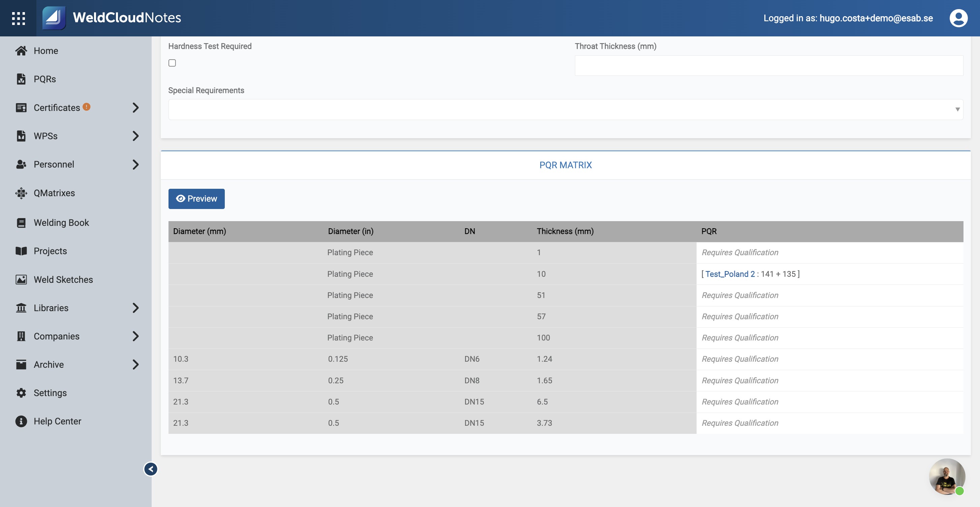Click the WPSs document icon
The height and width of the screenshot is (507, 980).
coord(21,136)
